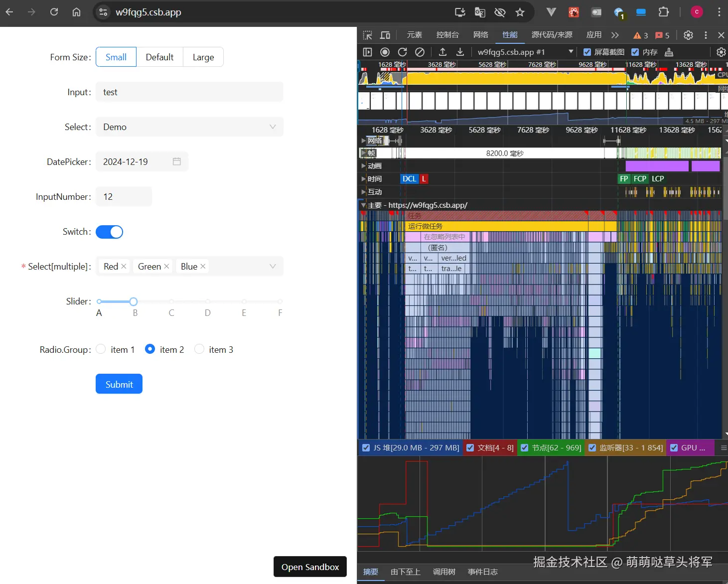Download the performance profile
The image size is (728, 584).
[x=460, y=52]
